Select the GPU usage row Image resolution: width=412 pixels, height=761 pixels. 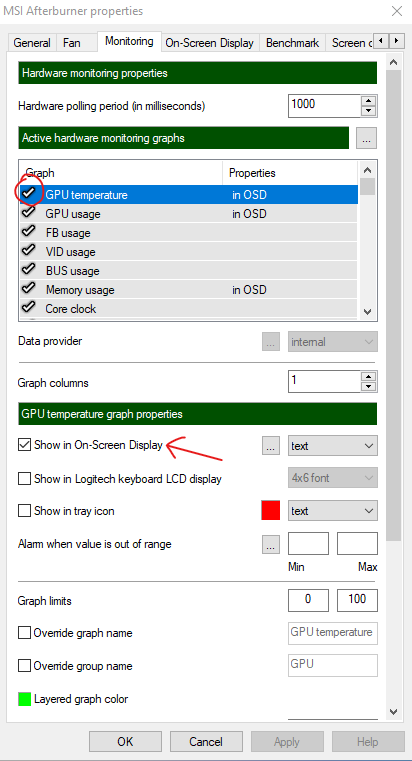189,214
